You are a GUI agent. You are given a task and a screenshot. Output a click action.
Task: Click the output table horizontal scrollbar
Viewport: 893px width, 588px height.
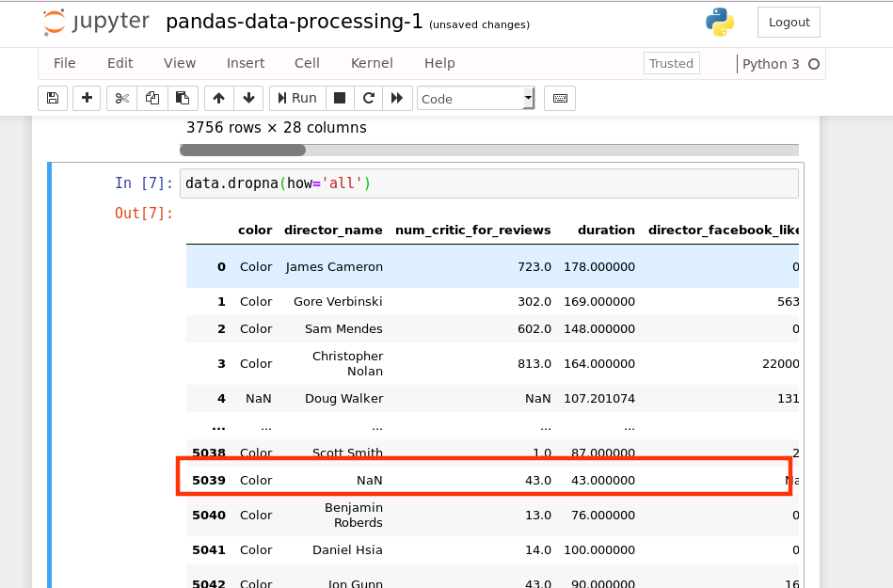(x=243, y=150)
